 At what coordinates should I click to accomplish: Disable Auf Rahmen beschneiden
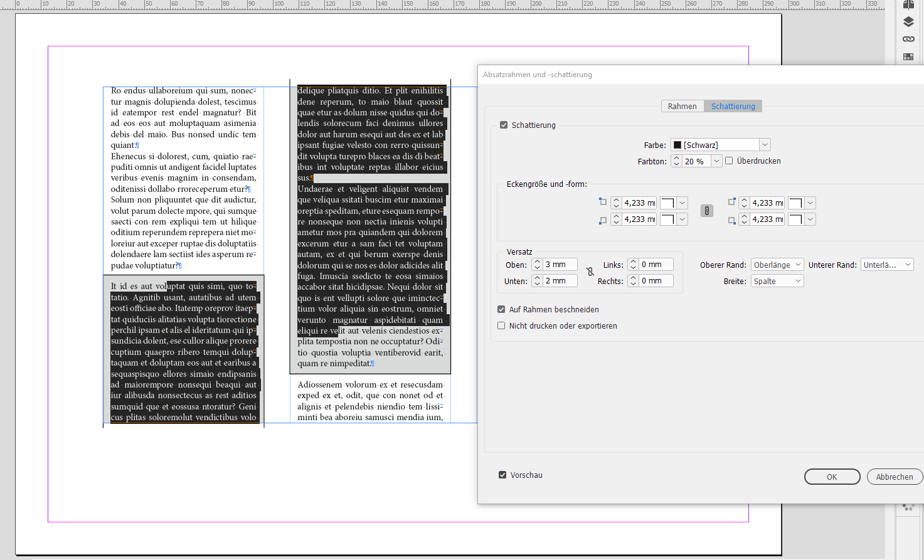tap(501, 309)
